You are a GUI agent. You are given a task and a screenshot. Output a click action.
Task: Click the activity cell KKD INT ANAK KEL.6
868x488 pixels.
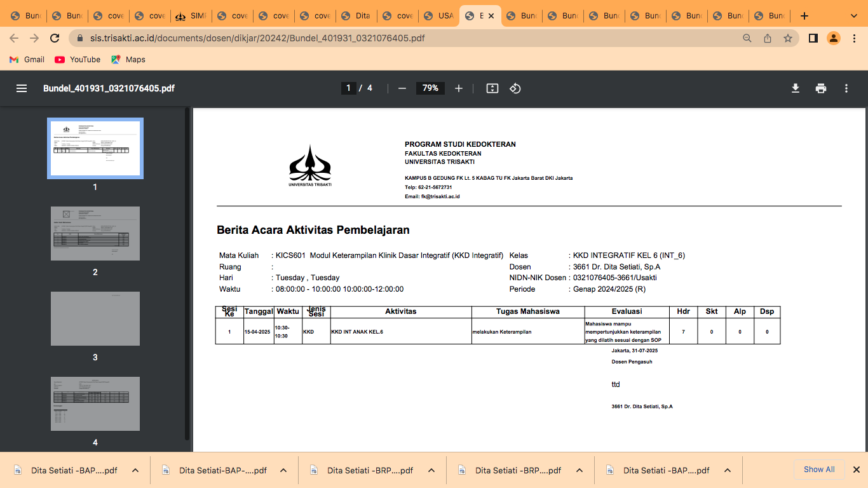pyautogui.click(x=357, y=332)
